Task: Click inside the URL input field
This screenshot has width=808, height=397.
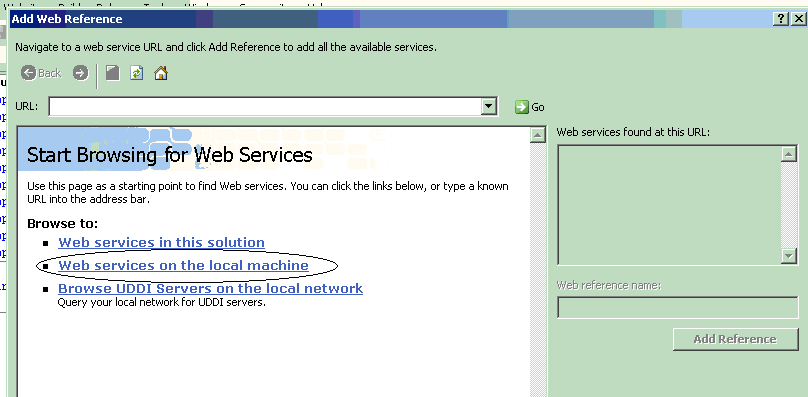Action: pos(265,107)
